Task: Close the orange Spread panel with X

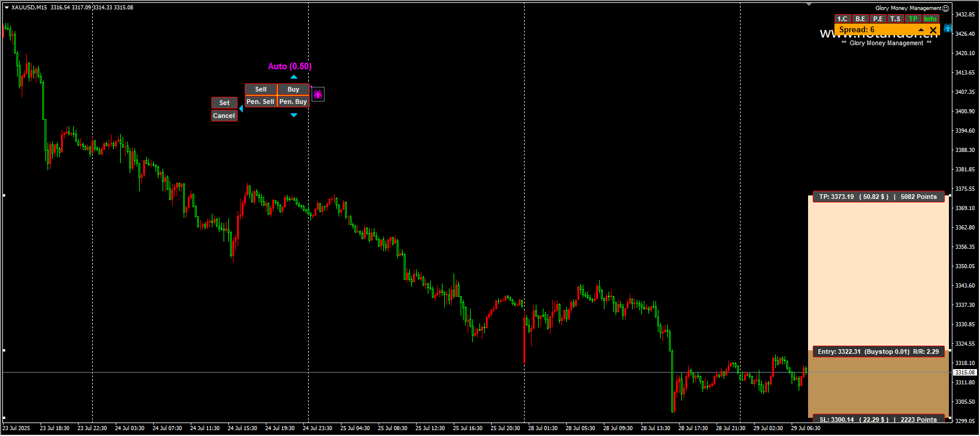Action: 933,30
